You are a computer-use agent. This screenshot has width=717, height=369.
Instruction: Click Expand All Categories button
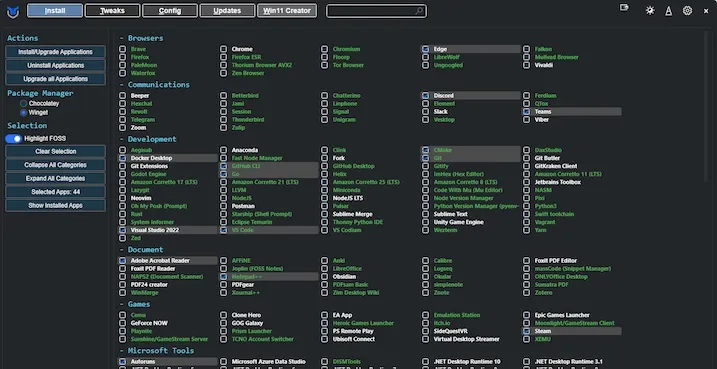pos(55,178)
